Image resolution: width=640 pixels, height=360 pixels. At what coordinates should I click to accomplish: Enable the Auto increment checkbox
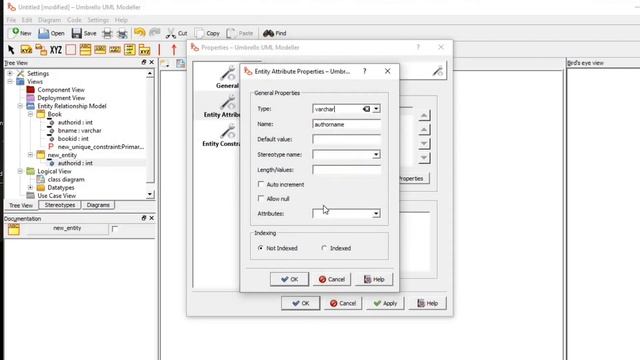pos(261,184)
